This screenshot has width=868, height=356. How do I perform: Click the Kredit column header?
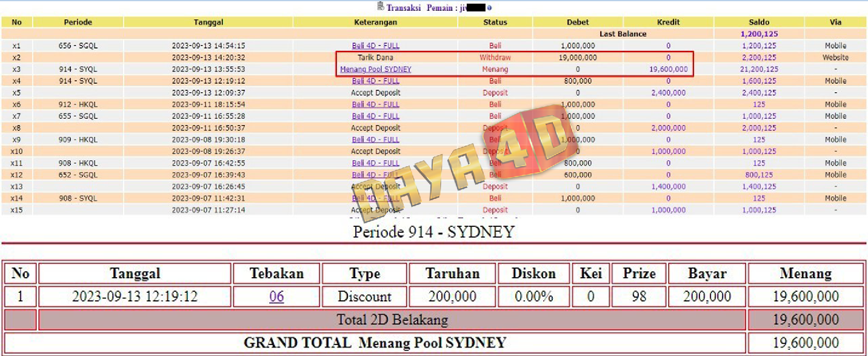pyautogui.click(x=668, y=22)
